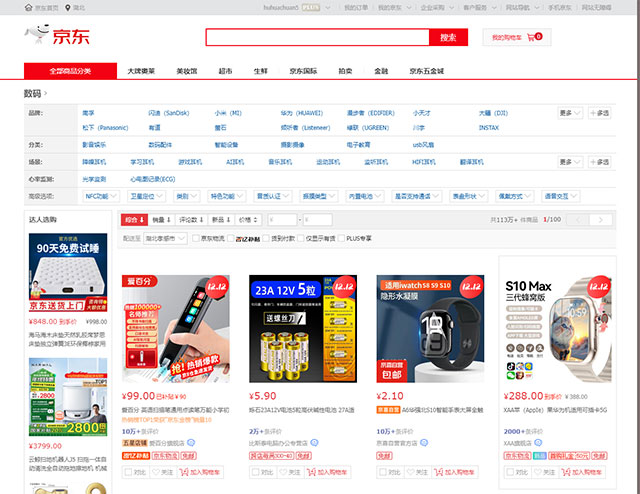
Task: Switch to the 京东国际 navigation tab
Action: click(x=303, y=72)
